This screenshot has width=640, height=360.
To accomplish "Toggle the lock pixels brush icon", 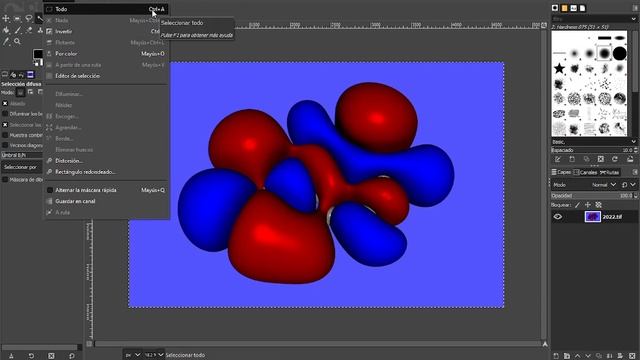I will click(577, 205).
